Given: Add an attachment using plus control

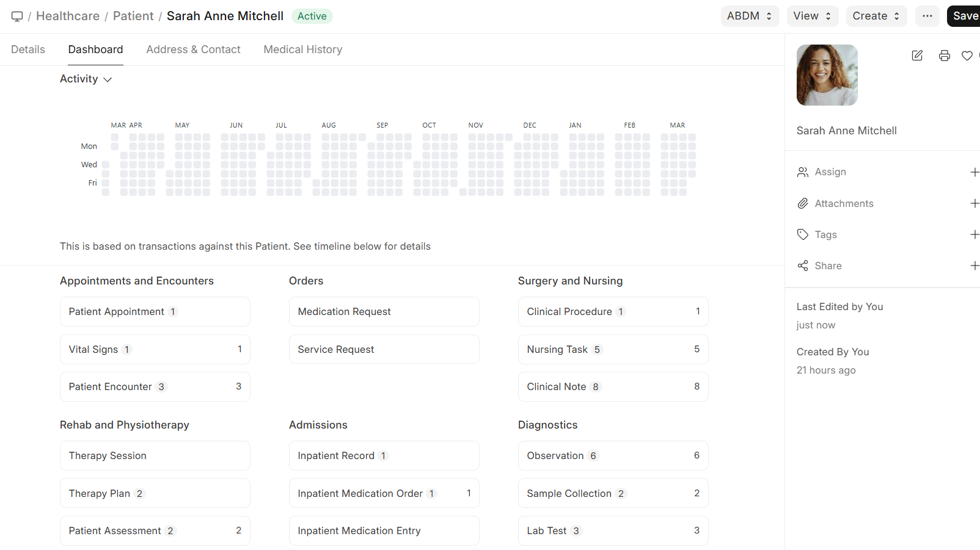Looking at the screenshot, I should coord(975,203).
